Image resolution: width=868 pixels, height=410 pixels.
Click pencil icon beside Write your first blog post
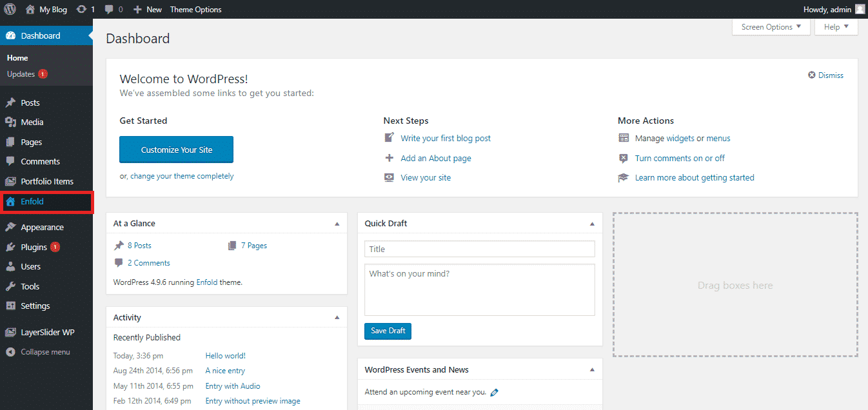(x=389, y=138)
